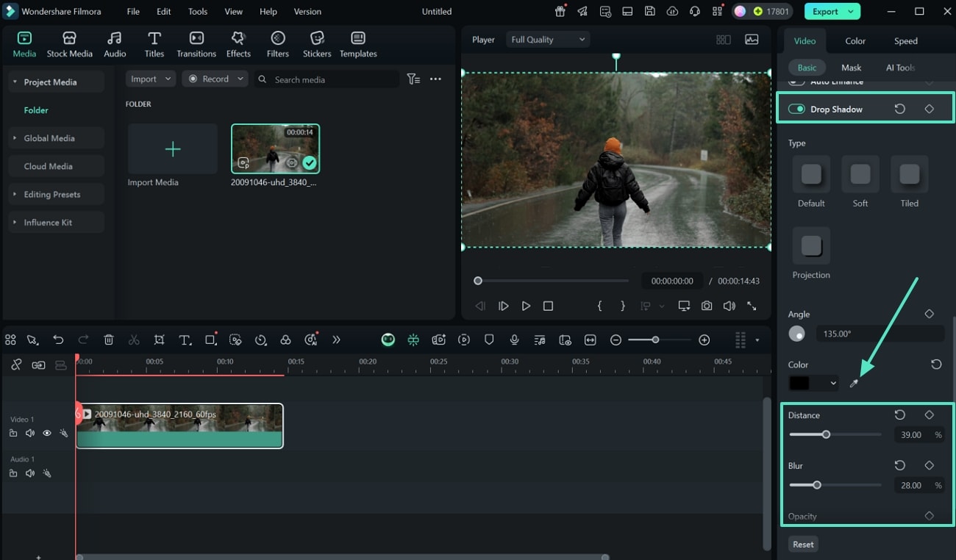Image resolution: width=956 pixels, height=560 pixels.
Task: Click the player Play button
Action: coord(526,306)
